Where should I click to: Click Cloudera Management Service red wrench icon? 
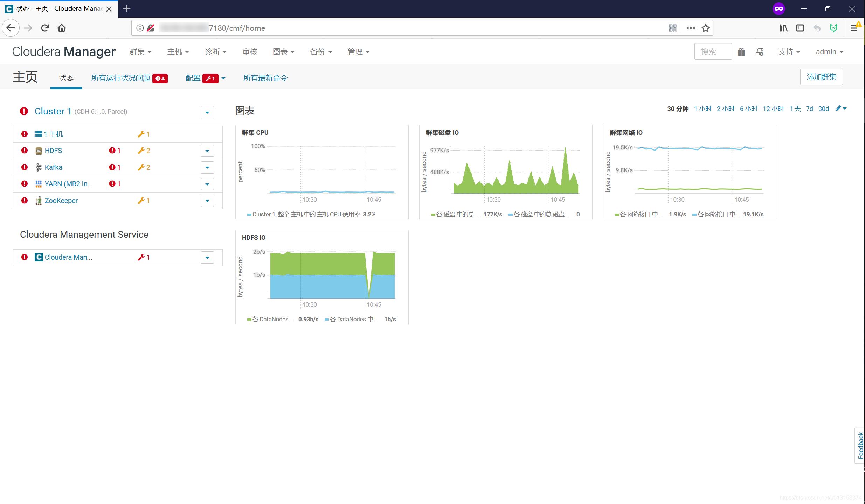click(x=141, y=257)
